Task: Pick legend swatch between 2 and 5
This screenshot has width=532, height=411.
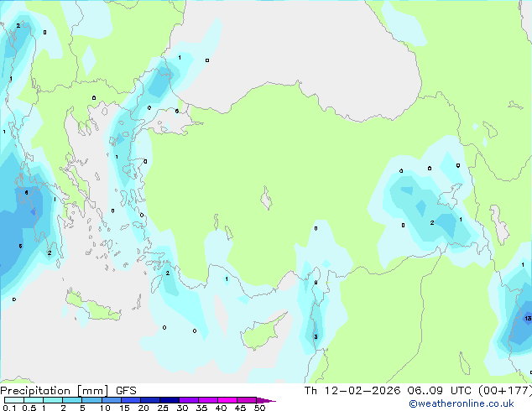Action: point(72,400)
